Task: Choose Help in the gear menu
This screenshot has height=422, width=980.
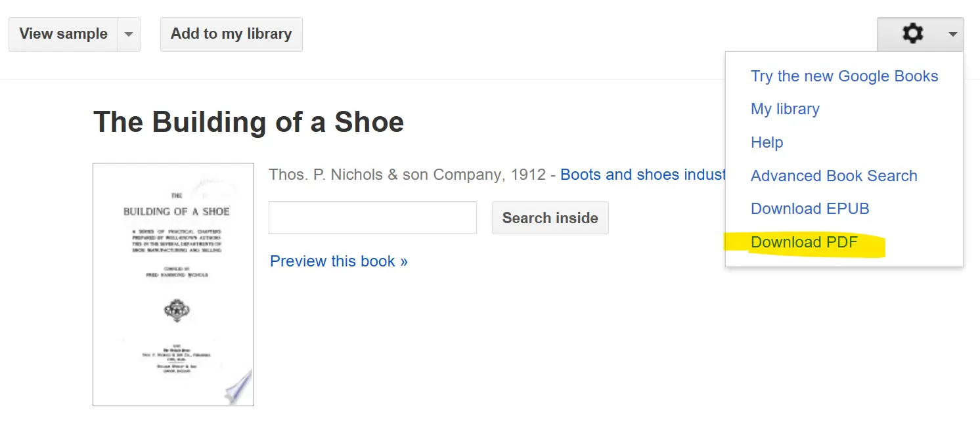Action: [x=767, y=142]
